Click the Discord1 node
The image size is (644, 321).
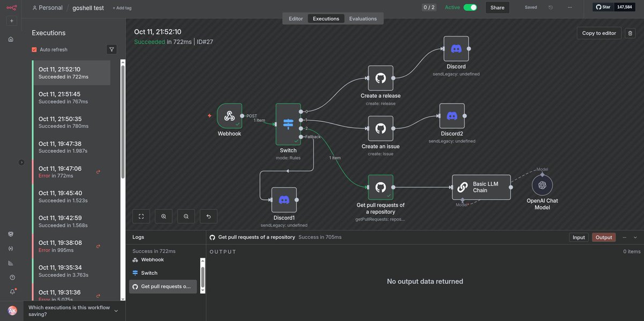(x=284, y=200)
